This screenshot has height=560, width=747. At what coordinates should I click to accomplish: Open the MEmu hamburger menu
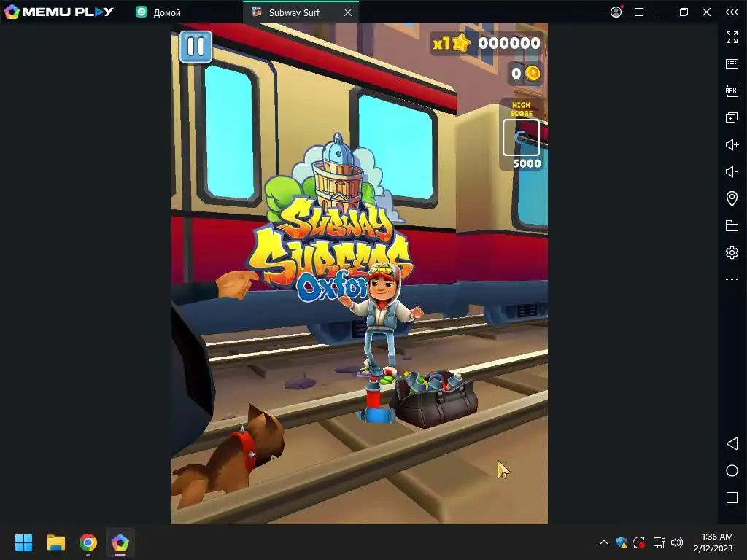click(x=639, y=12)
